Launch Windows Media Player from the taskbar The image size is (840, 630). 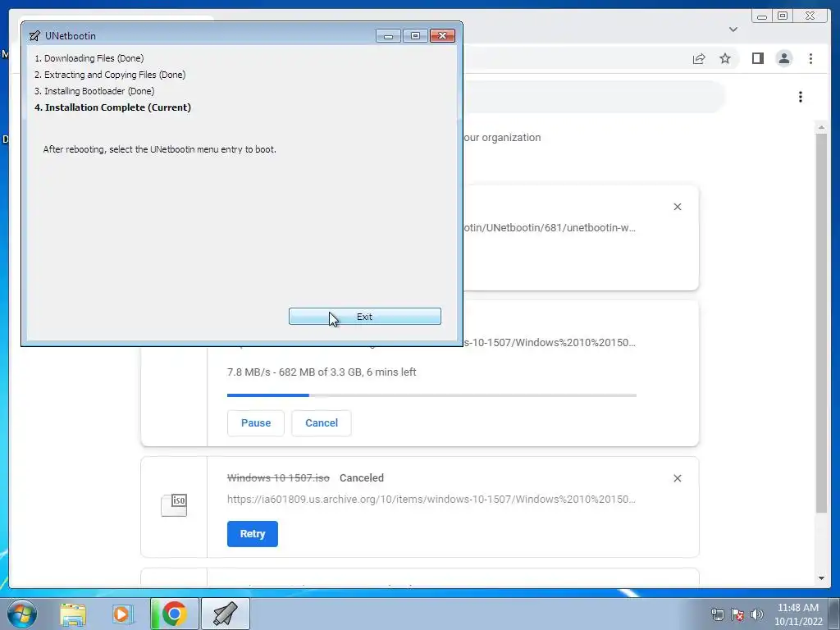tap(123, 614)
